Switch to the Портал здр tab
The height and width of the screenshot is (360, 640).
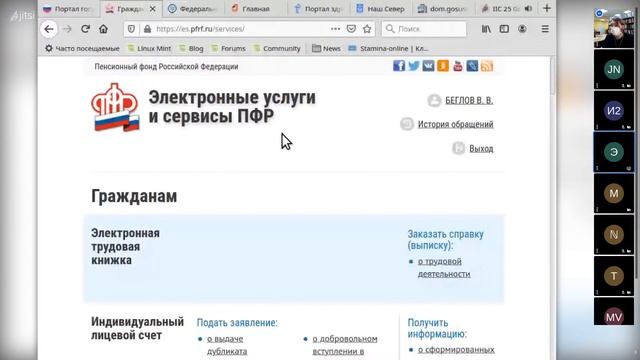pyautogui.click(x=318, y=9)
